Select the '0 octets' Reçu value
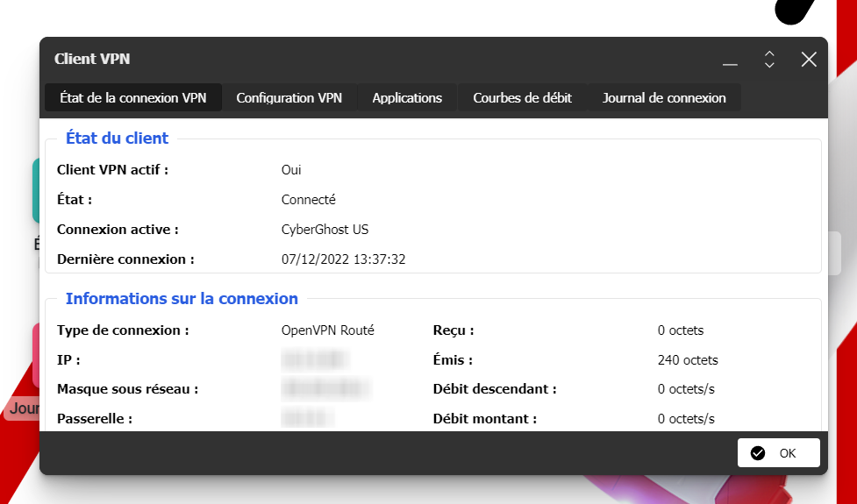857x504 pixels. pos(681,330)
